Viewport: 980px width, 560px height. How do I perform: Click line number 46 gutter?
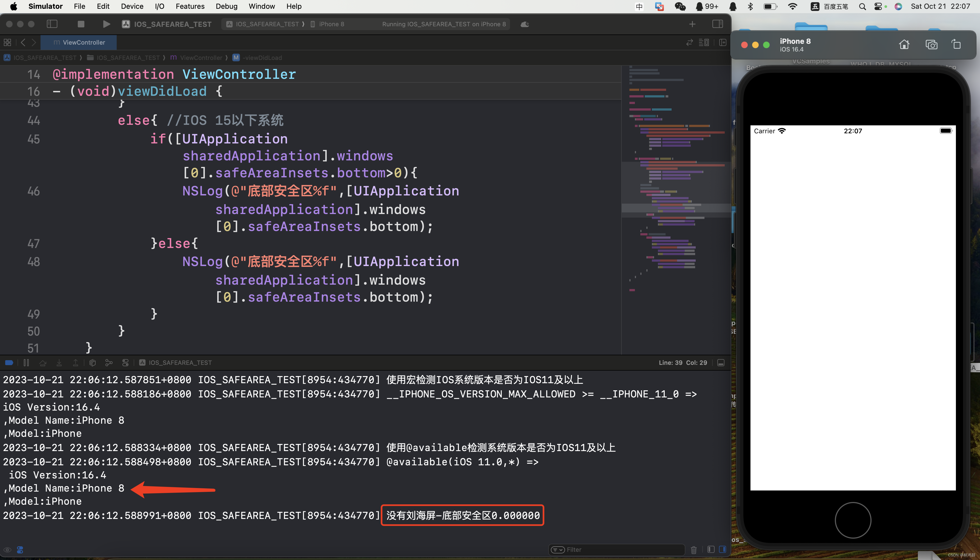pyautogui.click(x=33, y=191)
